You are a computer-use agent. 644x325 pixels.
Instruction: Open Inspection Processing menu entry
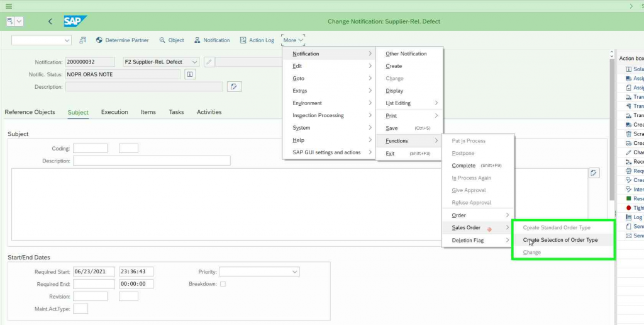pyautogui.click(x=328, y=115)
